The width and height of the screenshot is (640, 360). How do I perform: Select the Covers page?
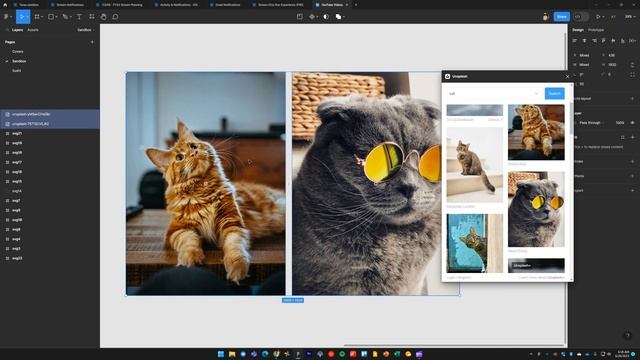pyautogui.click(x=18, y=52)
